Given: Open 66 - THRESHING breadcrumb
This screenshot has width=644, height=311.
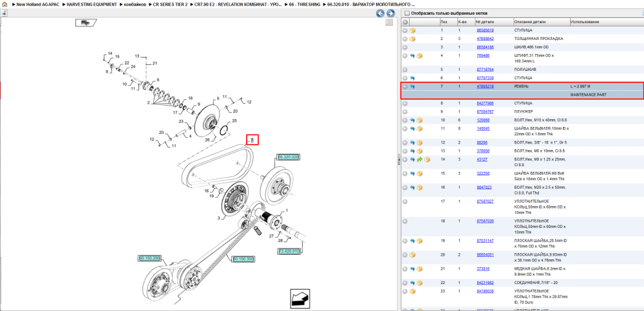Looking at the screenshot, I should coord(305,4).
